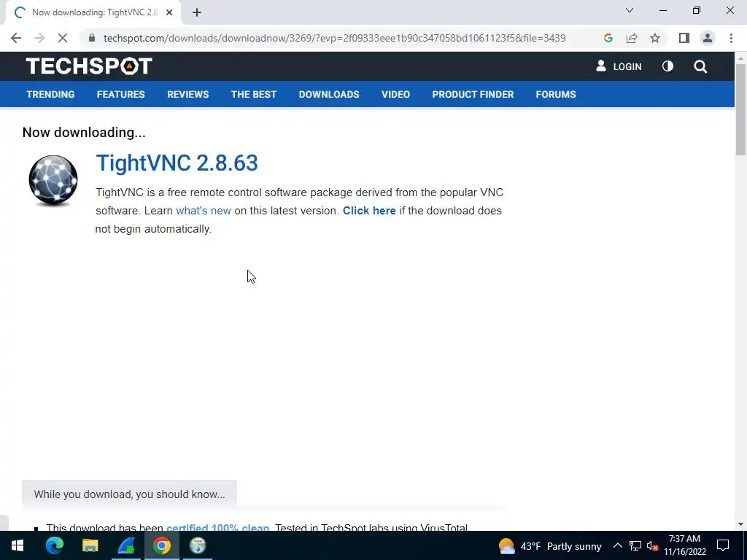Open the VIDEO menu

click(395, 94)
